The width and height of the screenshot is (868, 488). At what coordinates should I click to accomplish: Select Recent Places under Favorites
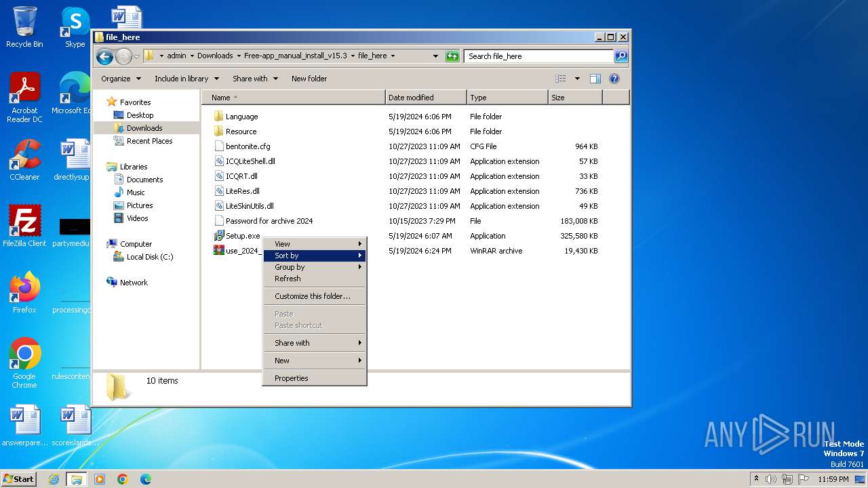pos(149,141)
